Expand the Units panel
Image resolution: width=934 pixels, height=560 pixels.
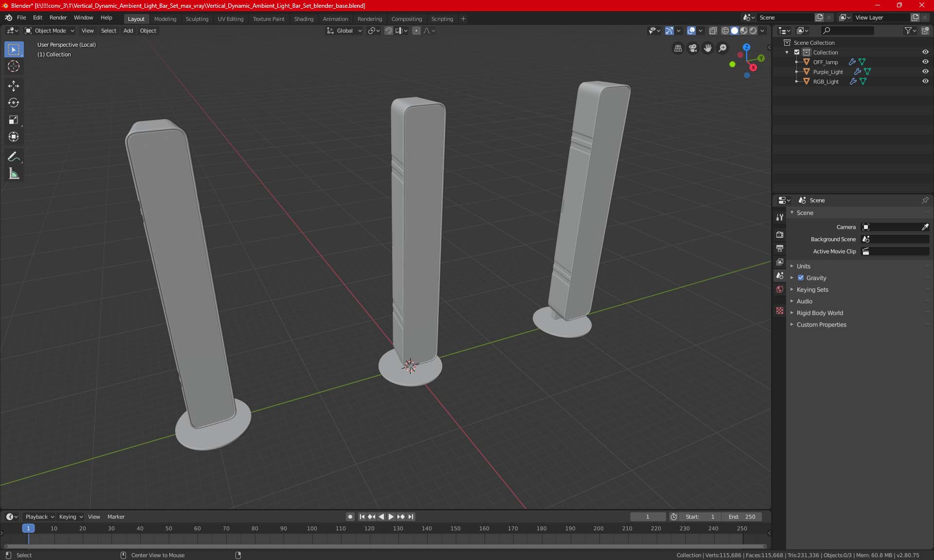click(803, 266)
